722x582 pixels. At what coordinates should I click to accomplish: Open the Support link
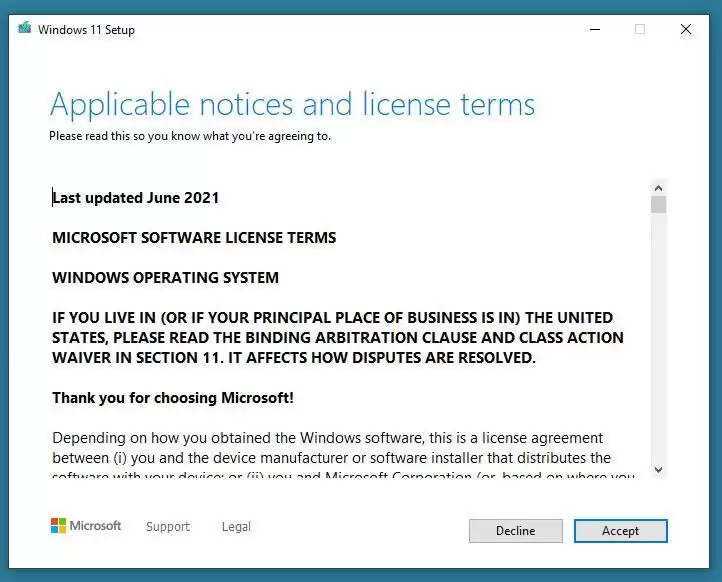(167, 526)
